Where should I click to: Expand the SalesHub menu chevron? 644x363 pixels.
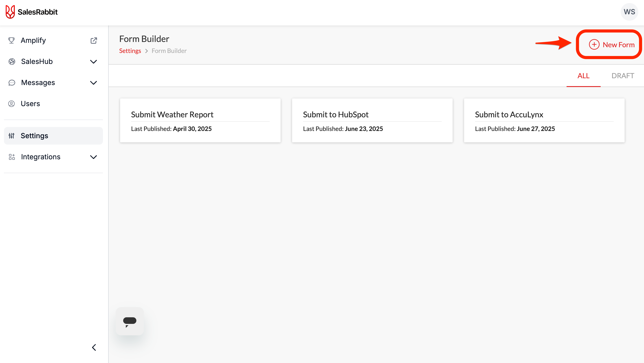93,62
